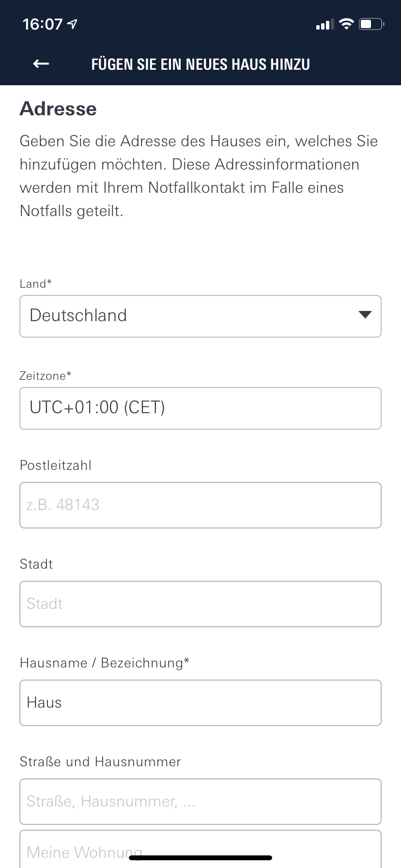Tap the Adresse section heading
The height and width of the screenshot is (868, 401).
point(58,108)
